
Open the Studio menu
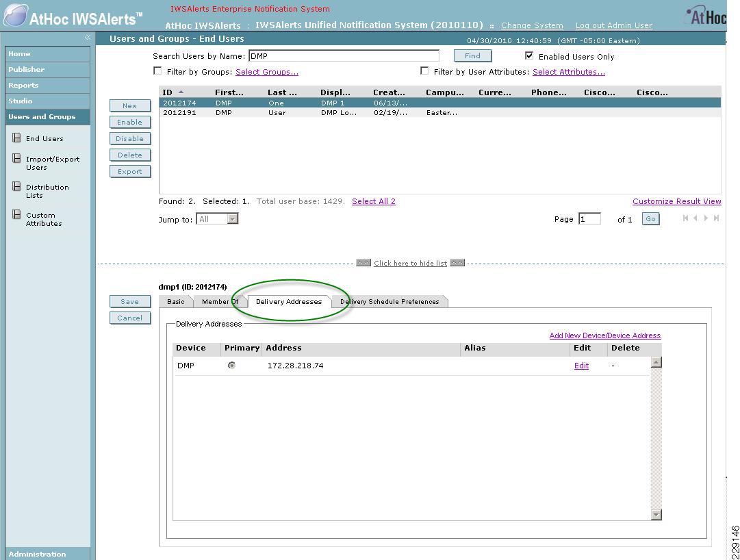tap(48, 101)
